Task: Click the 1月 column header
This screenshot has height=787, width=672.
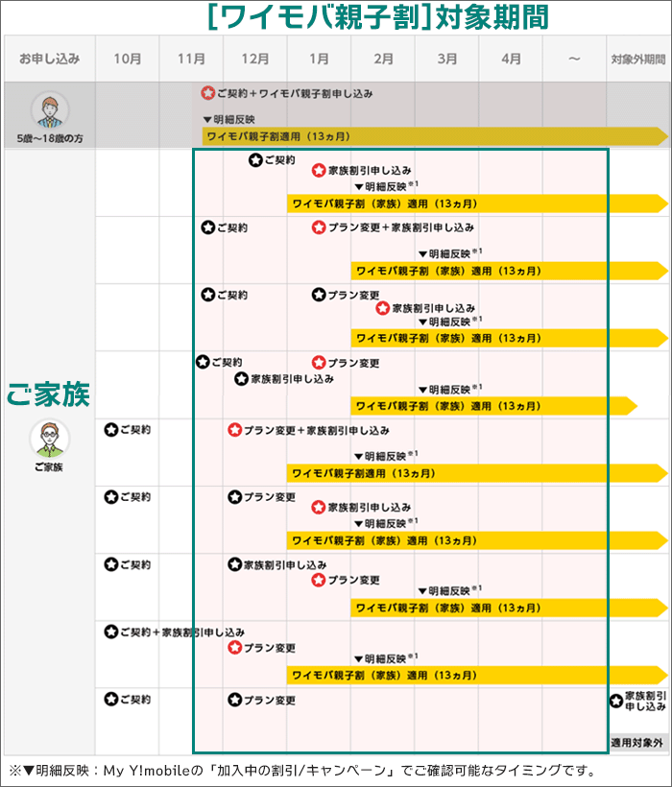Action: click(x=319, y=59)
